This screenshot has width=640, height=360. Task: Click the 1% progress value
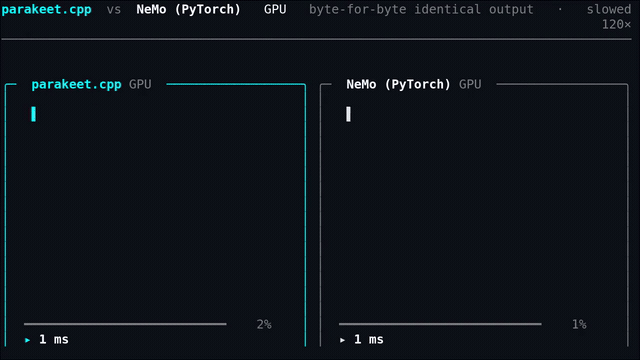(579, 324)
